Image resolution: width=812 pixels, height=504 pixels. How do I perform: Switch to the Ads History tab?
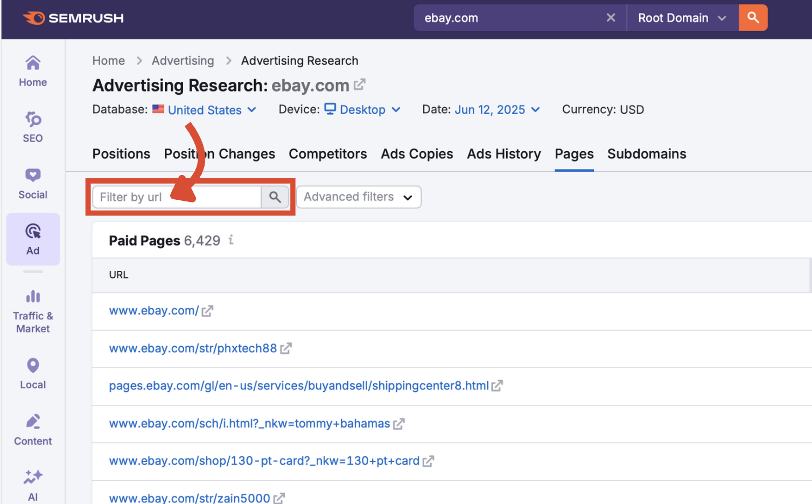pos(503,154)
